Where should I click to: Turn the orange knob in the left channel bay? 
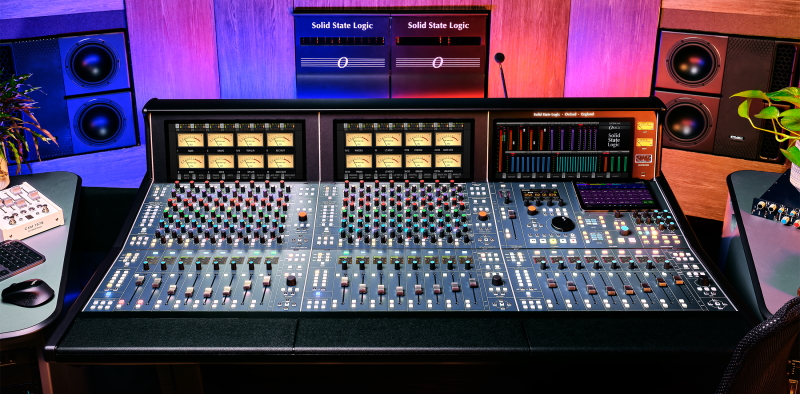(303, 215)
